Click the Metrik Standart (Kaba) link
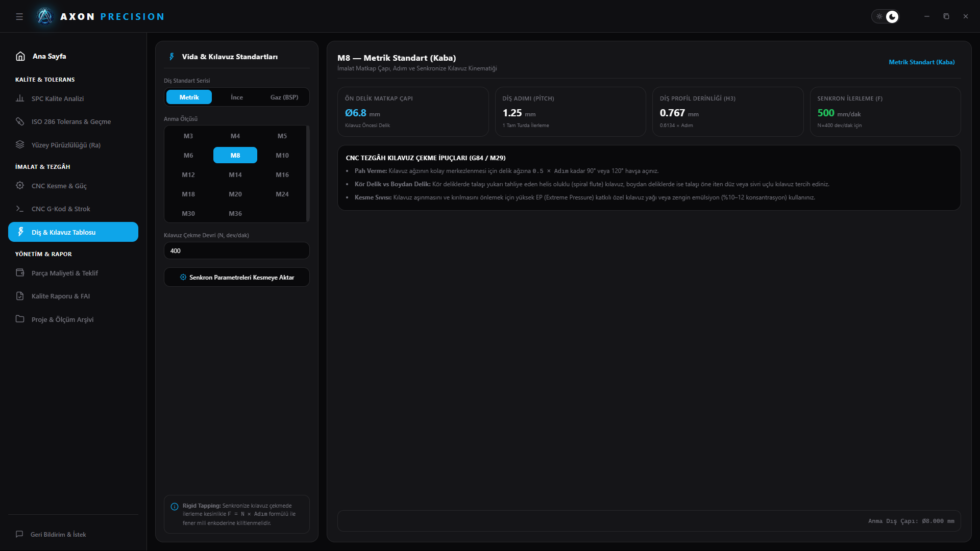This screenshot has height=551, width=980. pos(921,62)
